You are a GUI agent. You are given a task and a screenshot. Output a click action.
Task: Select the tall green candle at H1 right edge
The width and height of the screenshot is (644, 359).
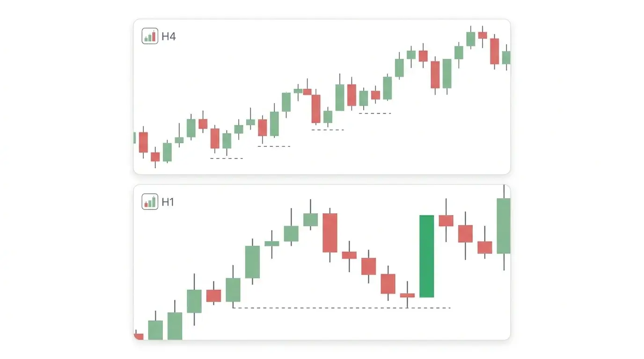pyautogui.click(x=504, y=226)
